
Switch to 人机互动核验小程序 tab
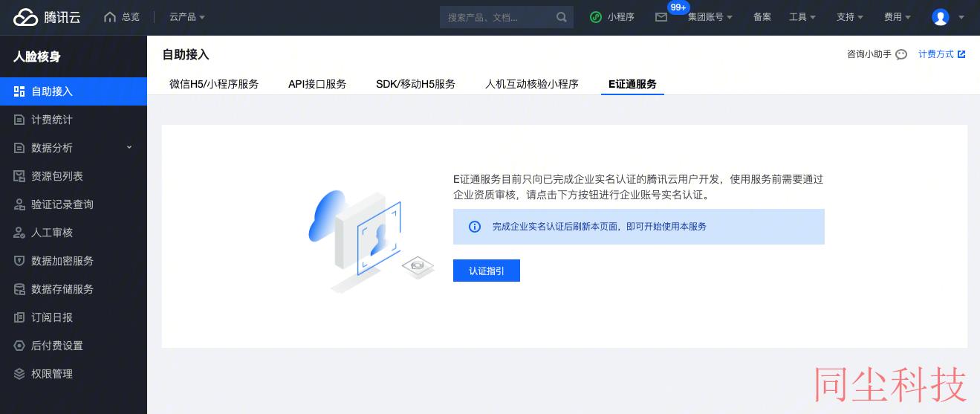click(532, 84)
